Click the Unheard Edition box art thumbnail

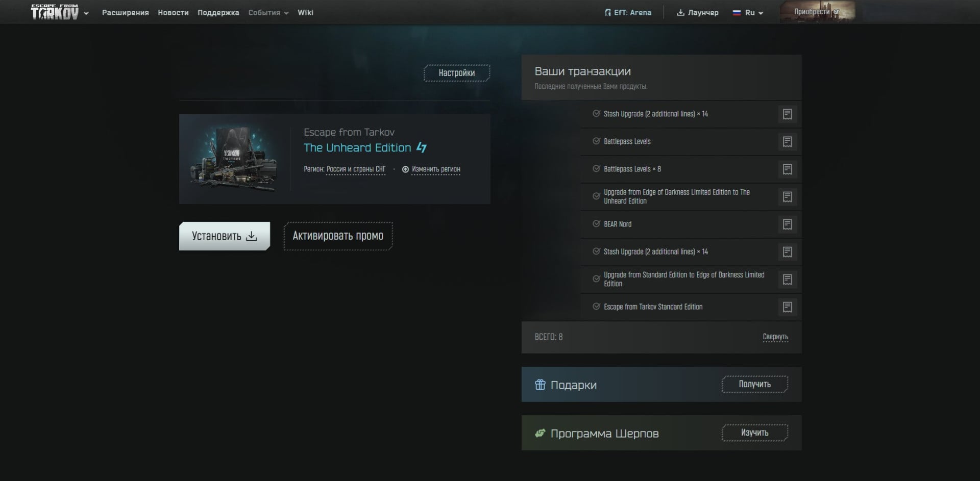pyautogui.click(x=234, y=159)
